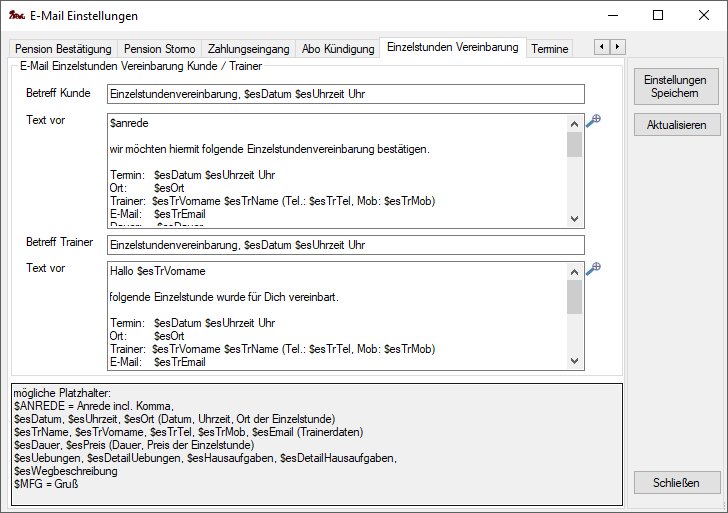Image resolution: width=728 pixels, height=513 pixels.
Task: Click inside the trainer email text area
Action: pyautogui.click(x=335, y=317)
